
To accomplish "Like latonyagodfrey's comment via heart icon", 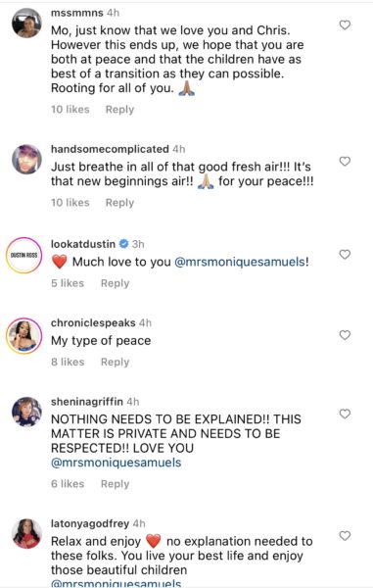I will [x=345, y=536].
